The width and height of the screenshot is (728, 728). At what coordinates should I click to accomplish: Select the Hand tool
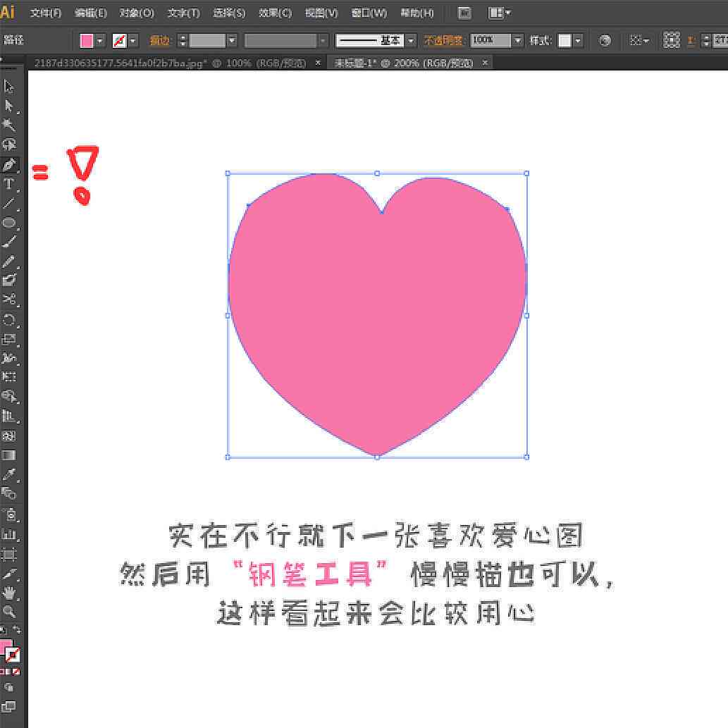[x=9, y=593]
